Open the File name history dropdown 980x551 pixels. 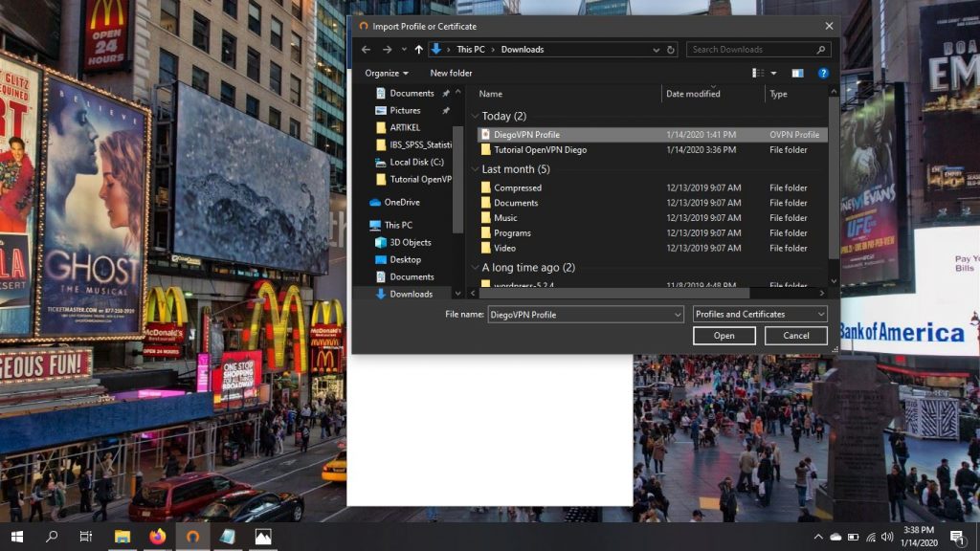[678, 314]
